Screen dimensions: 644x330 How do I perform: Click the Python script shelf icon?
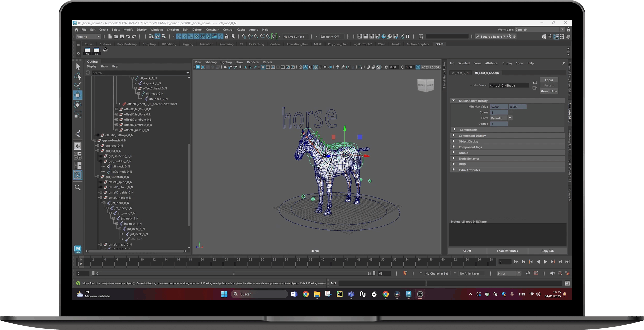pos(105,50)
